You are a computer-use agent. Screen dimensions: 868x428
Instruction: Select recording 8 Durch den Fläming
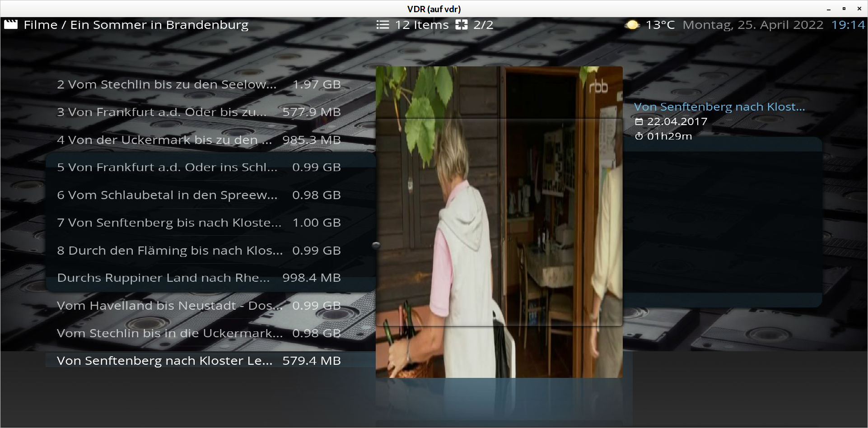click(x=199, y=251)
